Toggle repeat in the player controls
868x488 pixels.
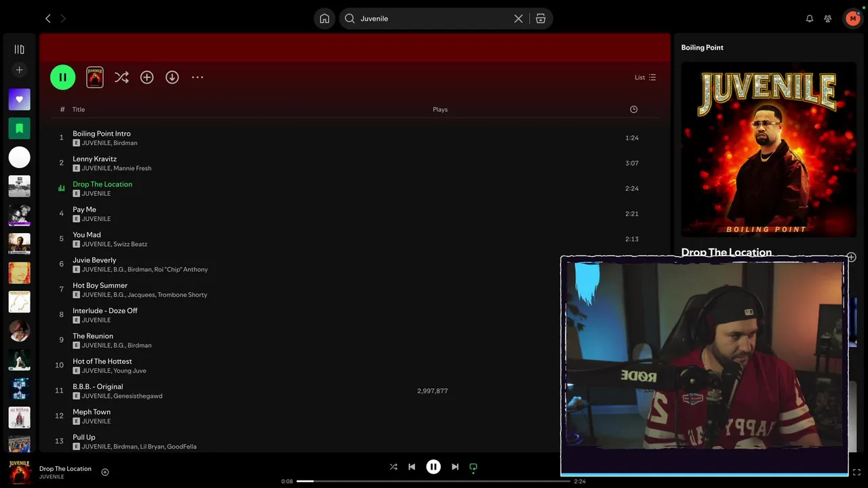click(x=473, y=466)
